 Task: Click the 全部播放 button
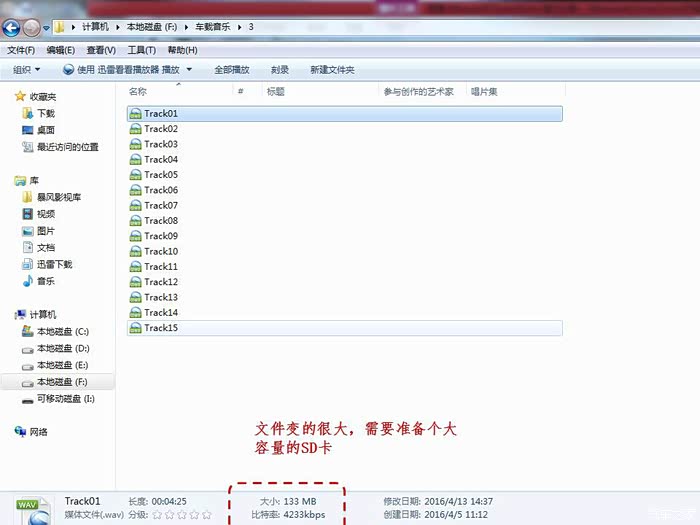[x=232, y=70]
